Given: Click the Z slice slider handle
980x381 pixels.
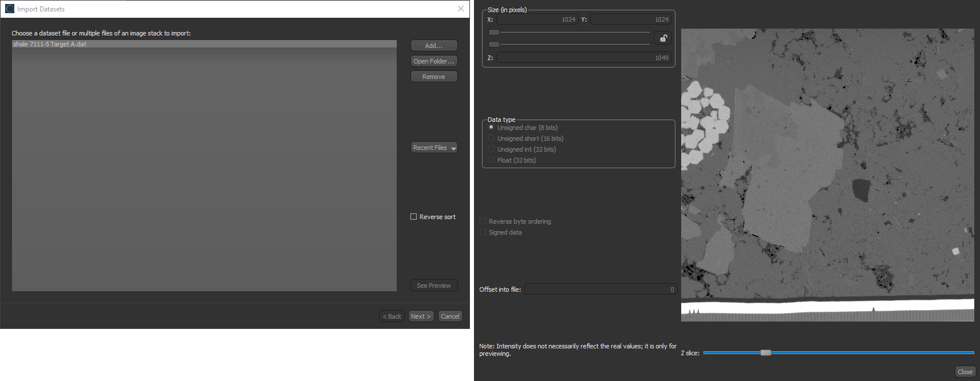Looking at the screenshot, I should pos(765,353).
